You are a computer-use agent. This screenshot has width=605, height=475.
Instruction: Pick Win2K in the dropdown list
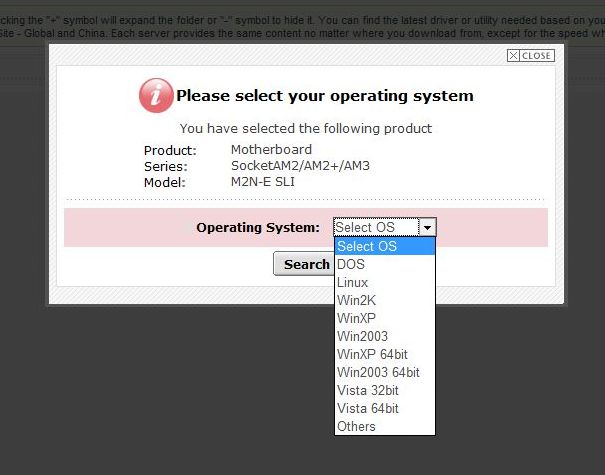coord(385,300)
